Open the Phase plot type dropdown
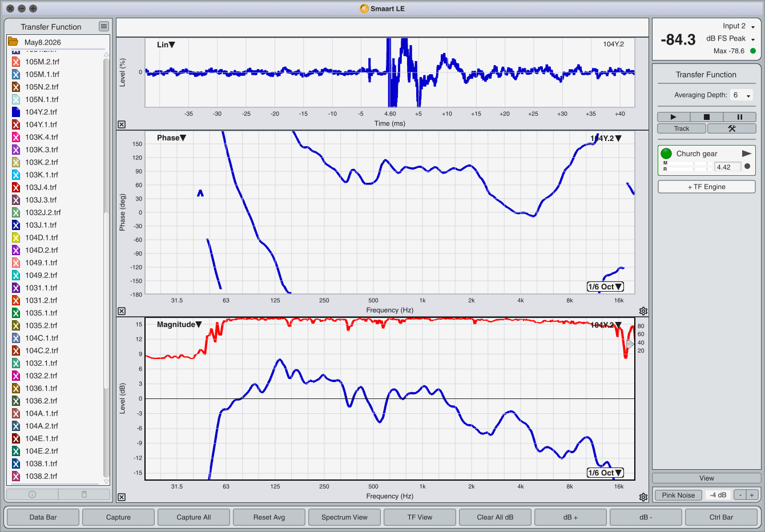Image resolution: width=765 pixels, height=532 pixels. pyautogui.click(x=172, y=138)
